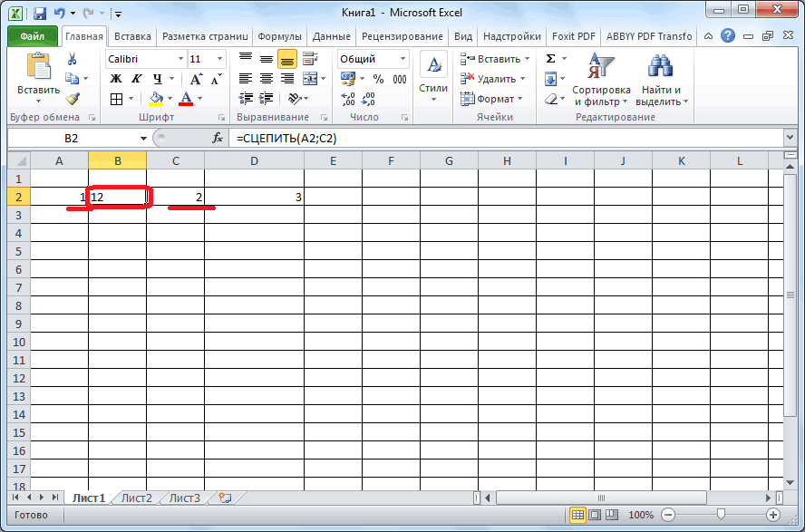Click the Cut scissors icon

73,59
